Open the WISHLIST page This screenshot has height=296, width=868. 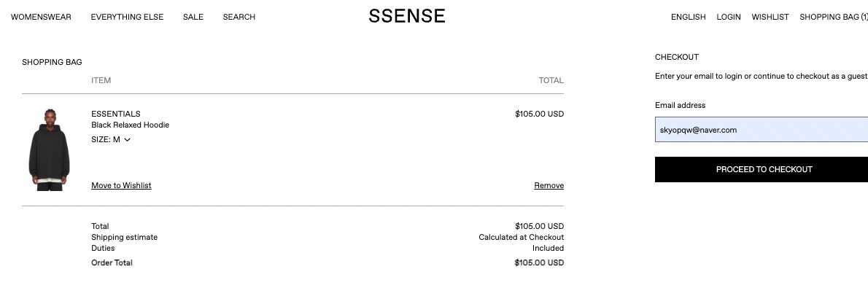[770, 17]
